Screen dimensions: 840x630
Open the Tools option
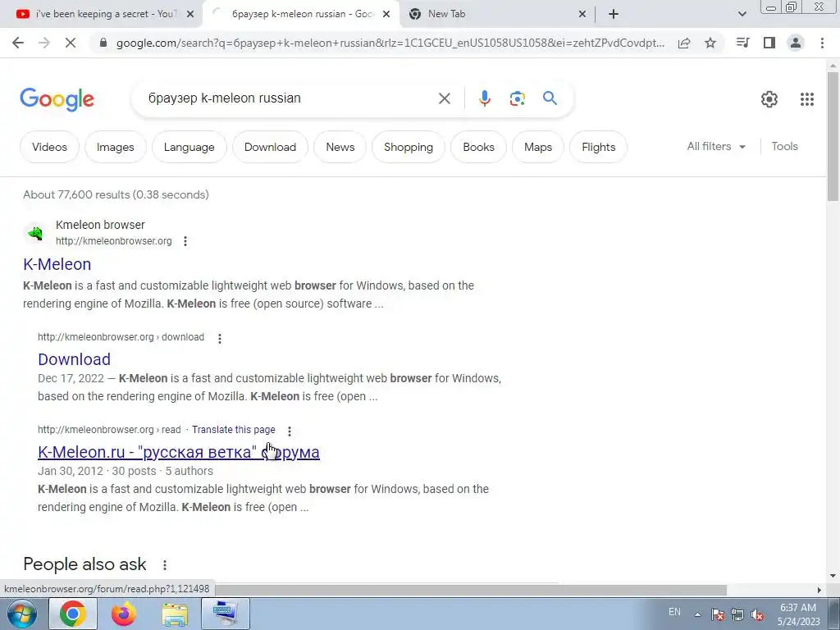tap(784, 146)
